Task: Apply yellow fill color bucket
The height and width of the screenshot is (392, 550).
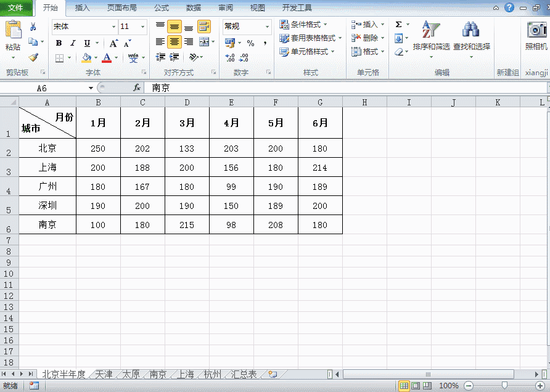Action: pyautogui.click(x=86, y=58)
